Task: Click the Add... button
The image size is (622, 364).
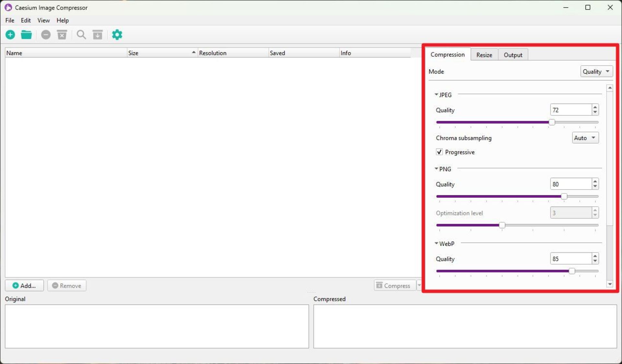Action: point(24,286)
